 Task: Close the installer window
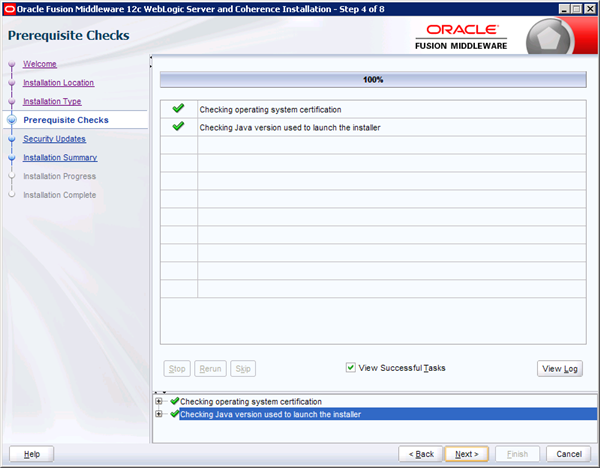coord(590,9)
